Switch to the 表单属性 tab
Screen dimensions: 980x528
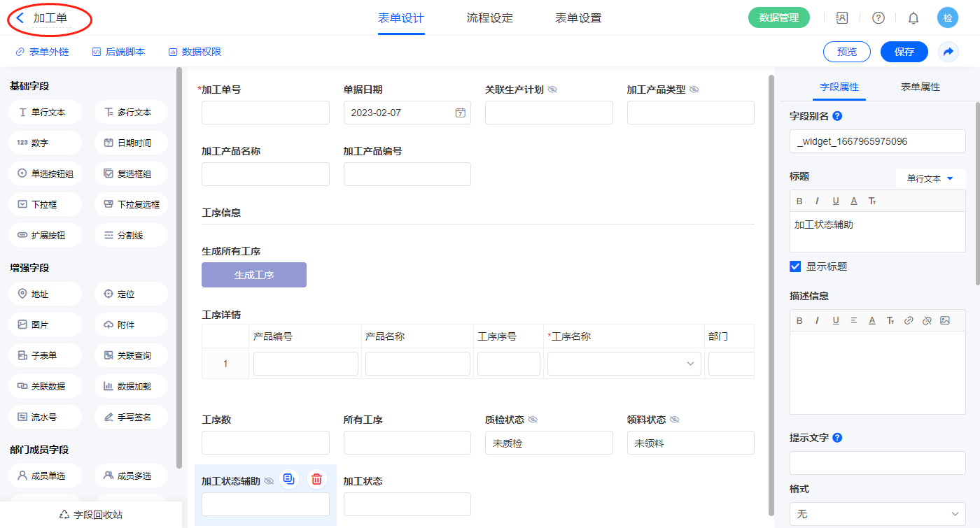point(920,87)
